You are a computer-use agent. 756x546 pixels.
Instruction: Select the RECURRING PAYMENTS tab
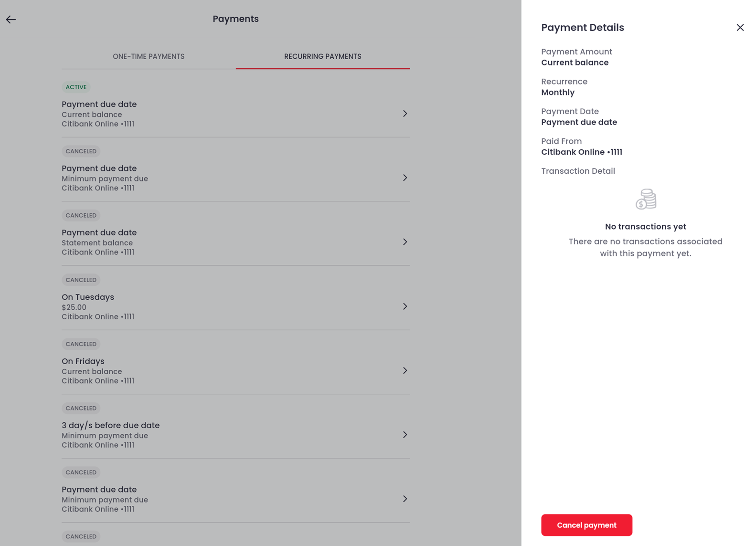(323, 56)
